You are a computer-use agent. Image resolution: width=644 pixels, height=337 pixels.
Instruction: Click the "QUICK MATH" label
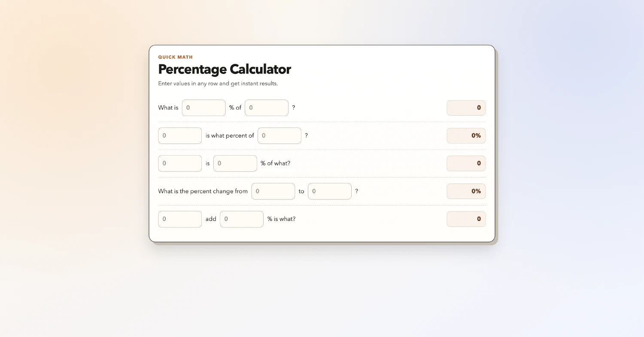(175, 57)
